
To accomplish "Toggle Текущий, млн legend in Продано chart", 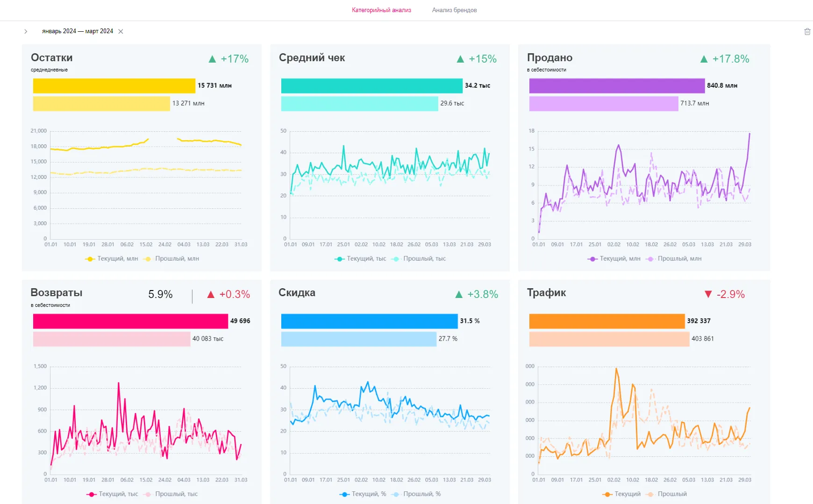I will [614, 259].
